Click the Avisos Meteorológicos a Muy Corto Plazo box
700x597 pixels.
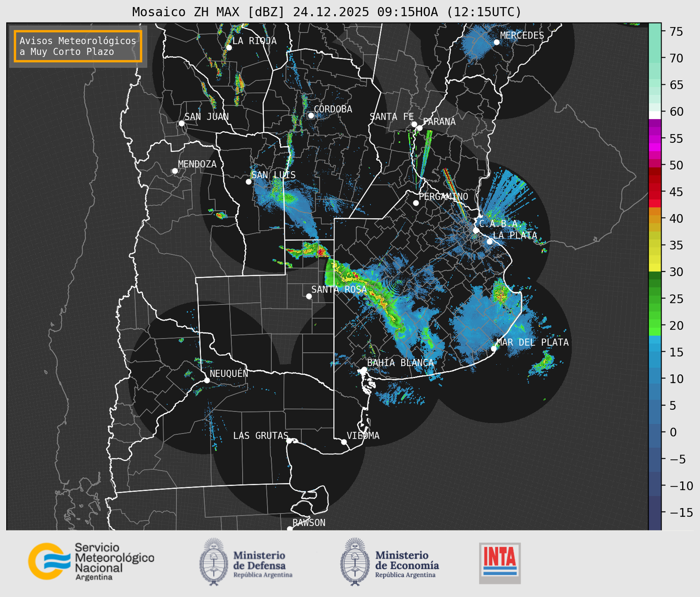pyautogui.click(x=78, y=46)
